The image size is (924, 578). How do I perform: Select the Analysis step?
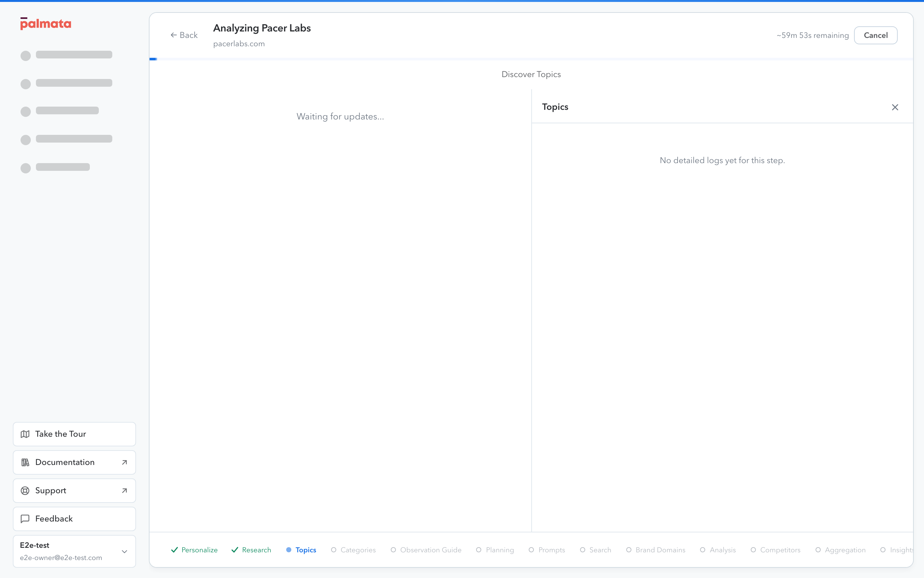(718, 550)
